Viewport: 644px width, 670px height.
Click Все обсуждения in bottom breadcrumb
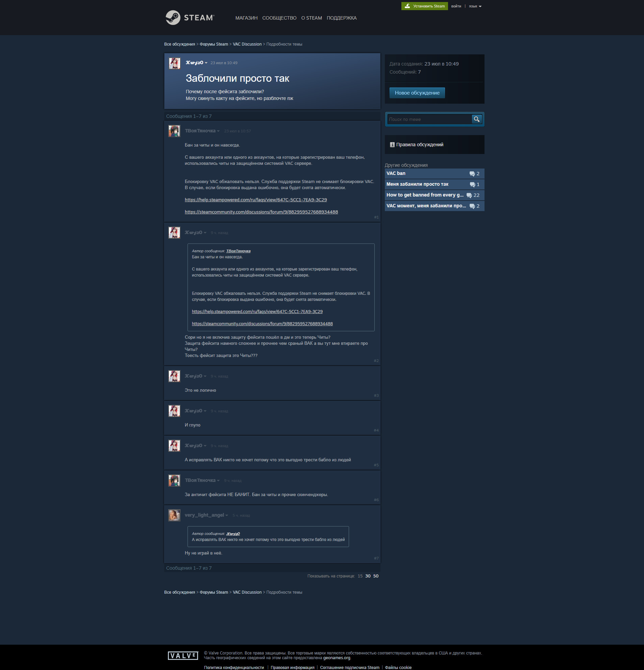coord(179,592)
